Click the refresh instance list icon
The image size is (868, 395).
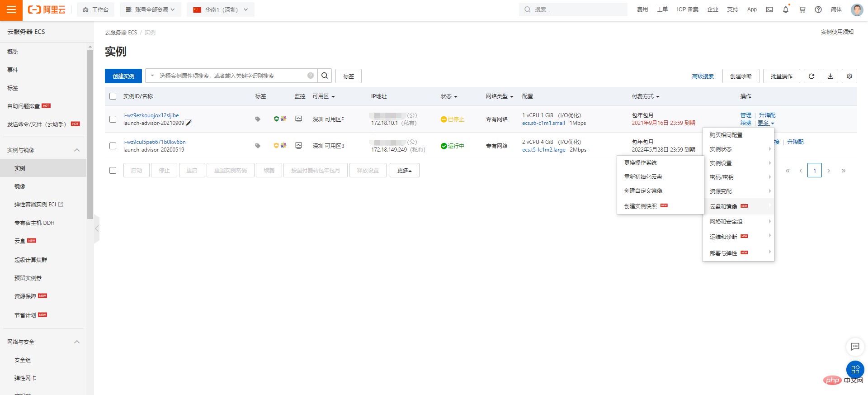tap(811, 76)
